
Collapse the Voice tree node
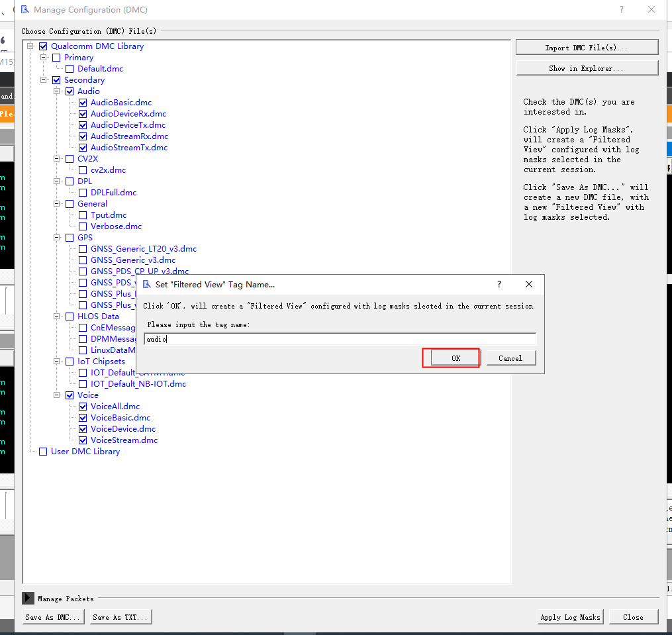(56, 395)
